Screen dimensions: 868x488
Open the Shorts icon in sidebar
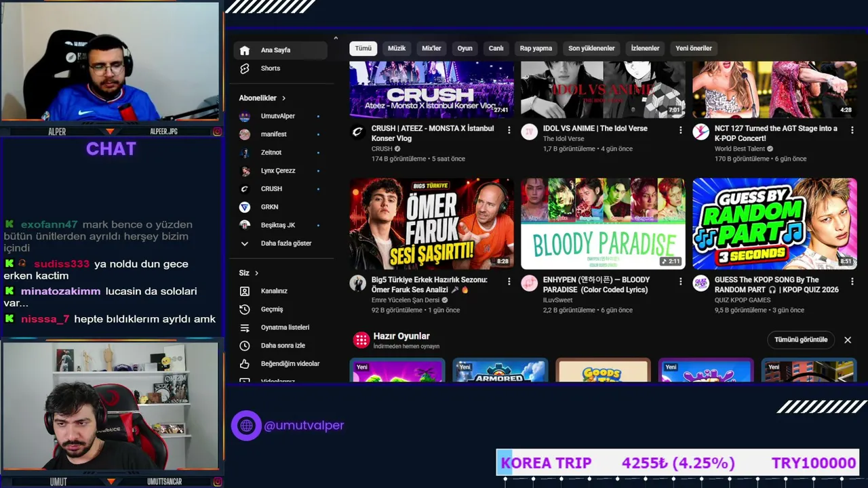[x=245, y=68]
